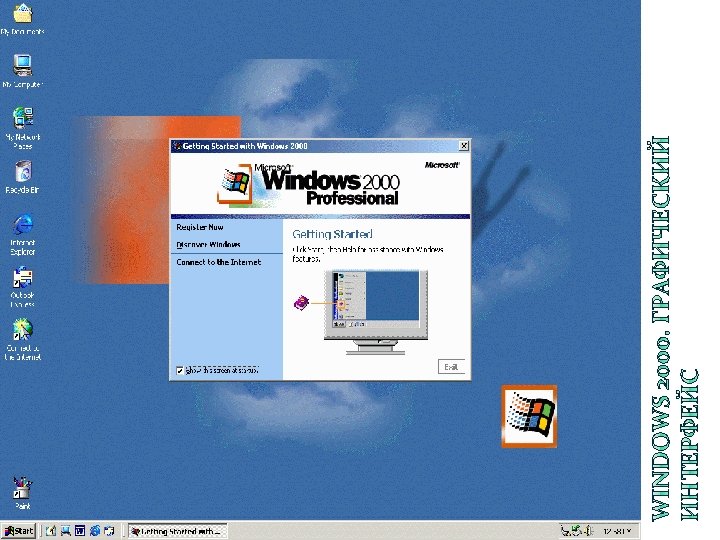720x540 pixels.
Task: Open Connect to the Internet desktop shortcut
Action: pyautogui.click(x=22, y=340)
